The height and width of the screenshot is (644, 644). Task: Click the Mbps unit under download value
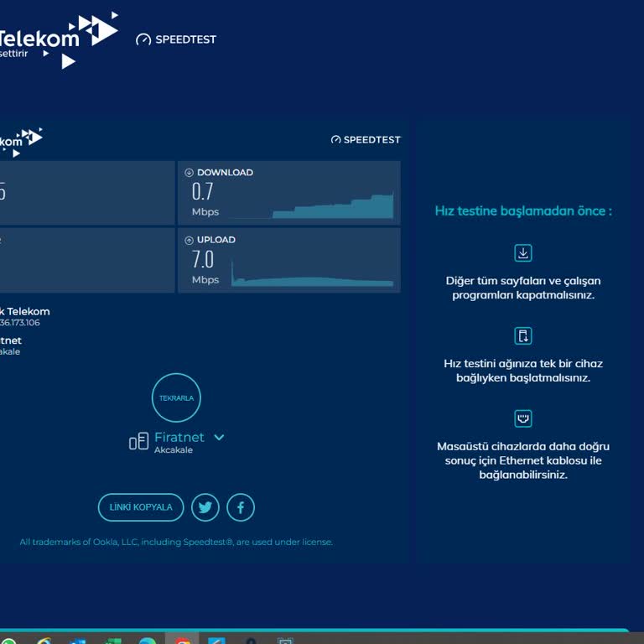click(205, 212)
